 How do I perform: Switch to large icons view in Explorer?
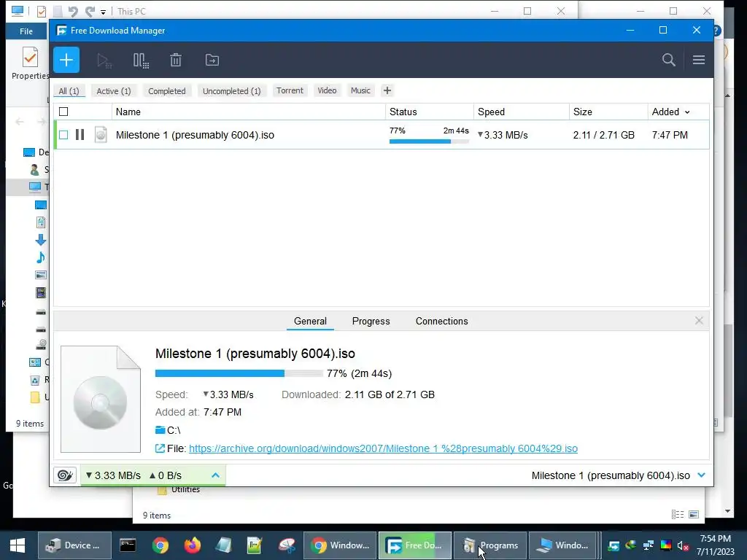click(694, 514)
